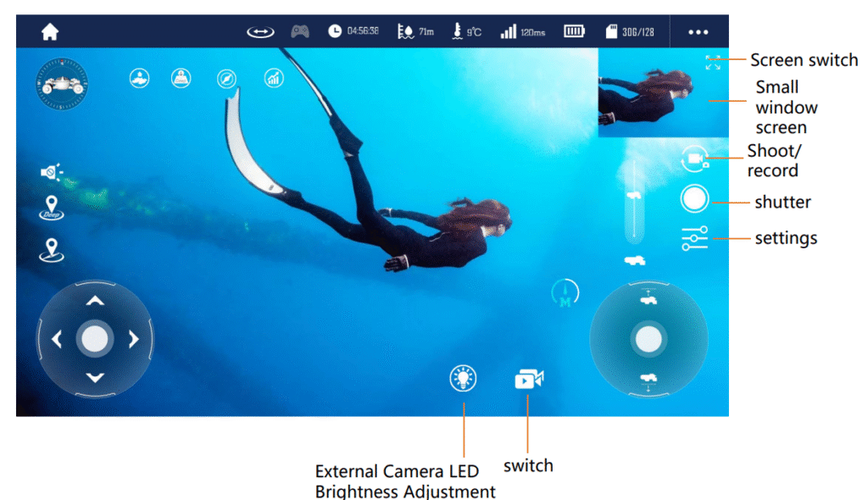Screen dimensions: 868x500
Task: Toggle the camera switch at the bottom
Action: coord(528,379)
